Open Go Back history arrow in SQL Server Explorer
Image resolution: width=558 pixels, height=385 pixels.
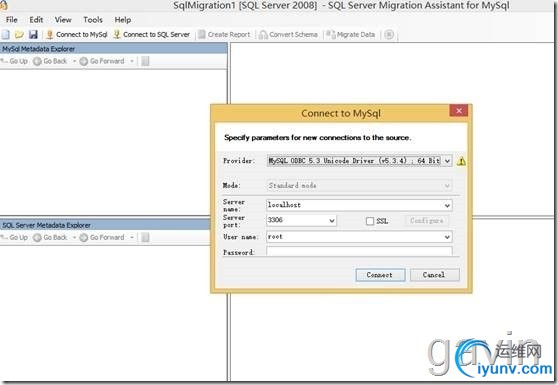click(x=74, y=237)
